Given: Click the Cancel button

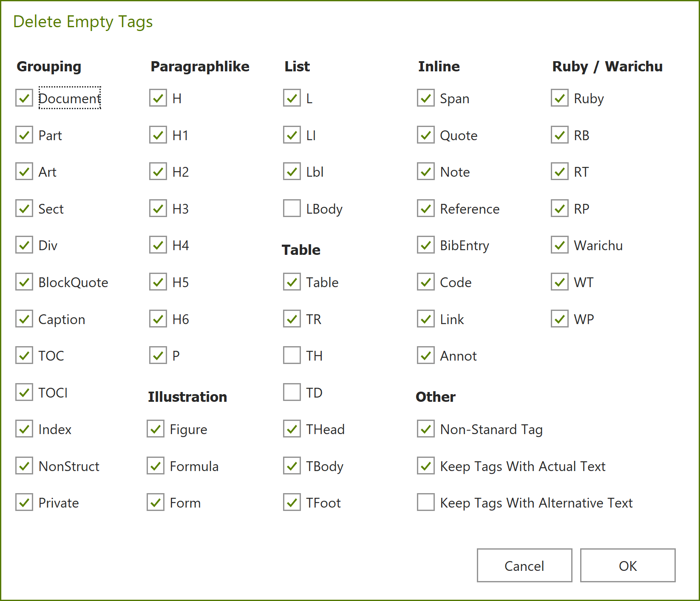Looking at the screenshot, I should click(x=524, y=565).
